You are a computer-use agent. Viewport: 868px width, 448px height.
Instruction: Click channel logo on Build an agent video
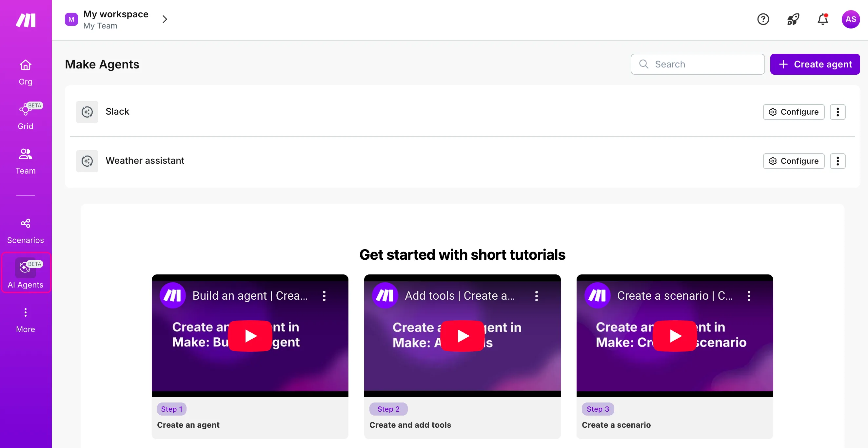[x=172, y=295]
